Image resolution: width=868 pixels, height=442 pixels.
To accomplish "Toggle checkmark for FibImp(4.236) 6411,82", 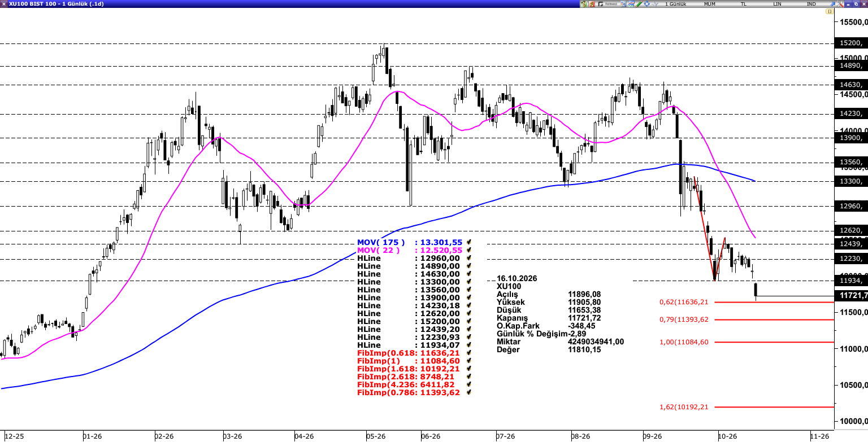I will coord(469,384).
